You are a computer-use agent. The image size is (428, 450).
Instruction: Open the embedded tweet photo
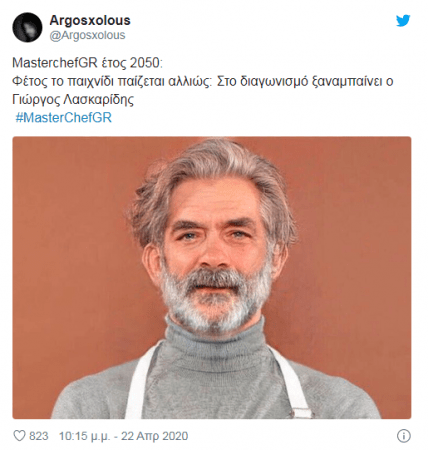click(212, 277)
